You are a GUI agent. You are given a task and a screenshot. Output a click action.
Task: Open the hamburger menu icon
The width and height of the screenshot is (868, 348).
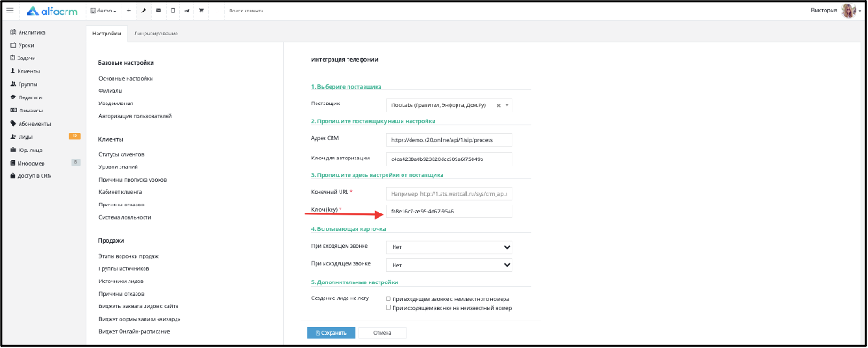click(x=10, y=11)
